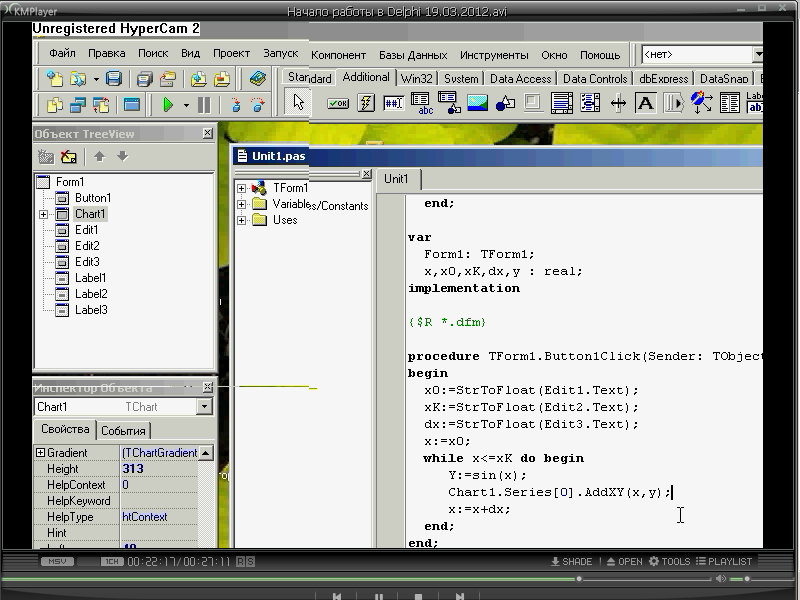Stop playback in KMPlayer

pos(418,596)
